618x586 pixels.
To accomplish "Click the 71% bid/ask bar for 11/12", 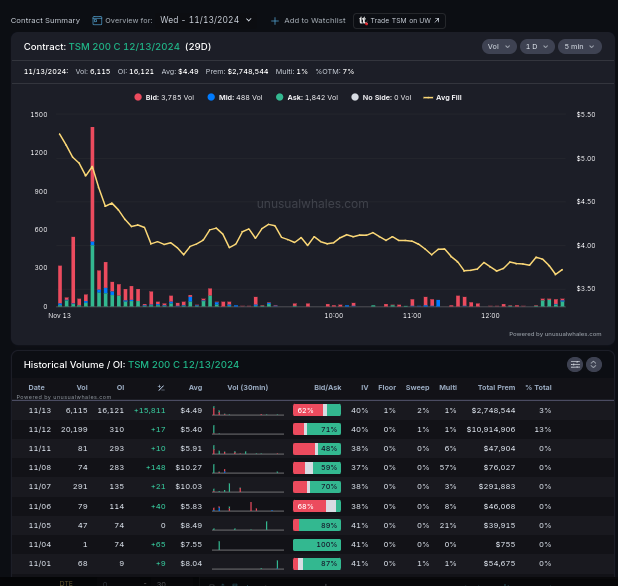I will coord(316,429).
